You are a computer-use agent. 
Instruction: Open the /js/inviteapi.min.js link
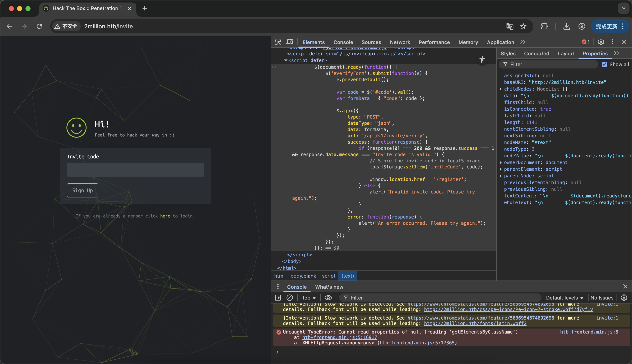367,54
